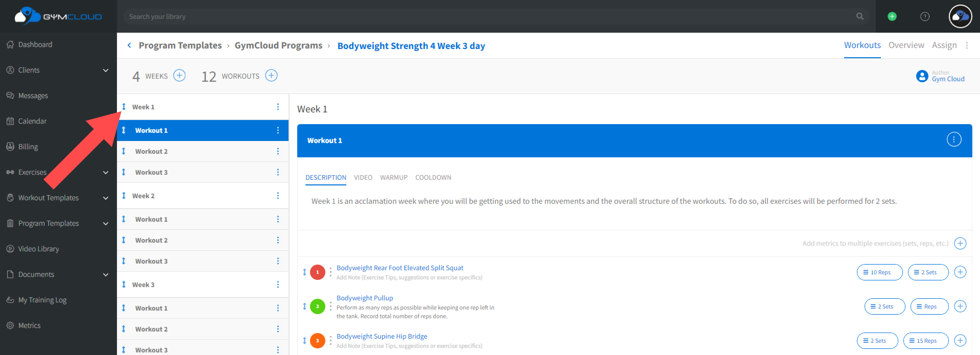Click back chevron beside Program Templates breadcrumb

pos(129,45)
